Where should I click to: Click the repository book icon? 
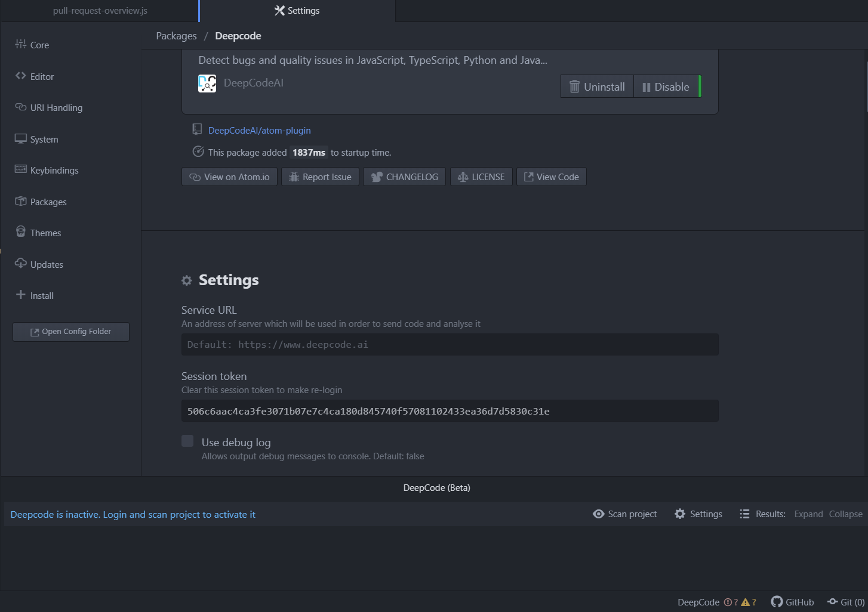click(x=197, y=129)
